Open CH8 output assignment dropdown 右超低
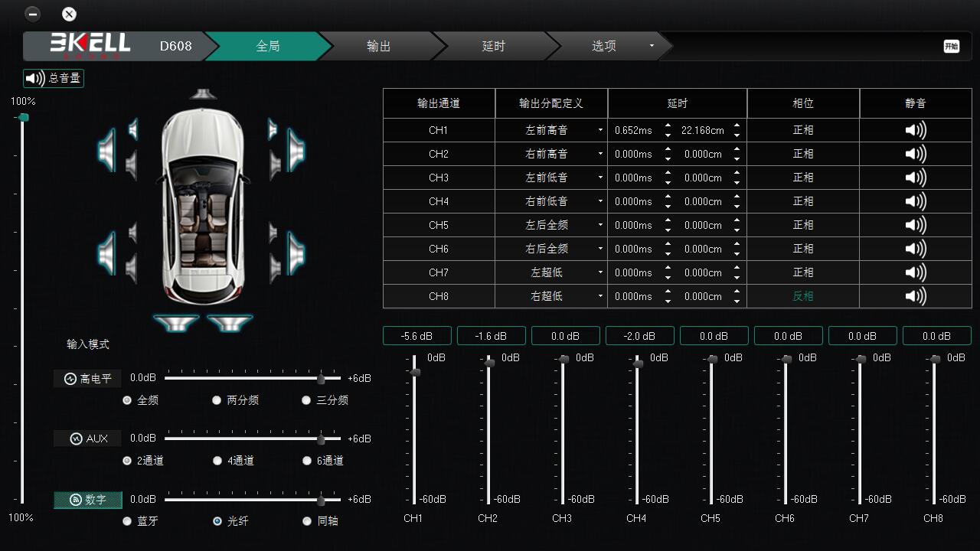 click(551, 296)
